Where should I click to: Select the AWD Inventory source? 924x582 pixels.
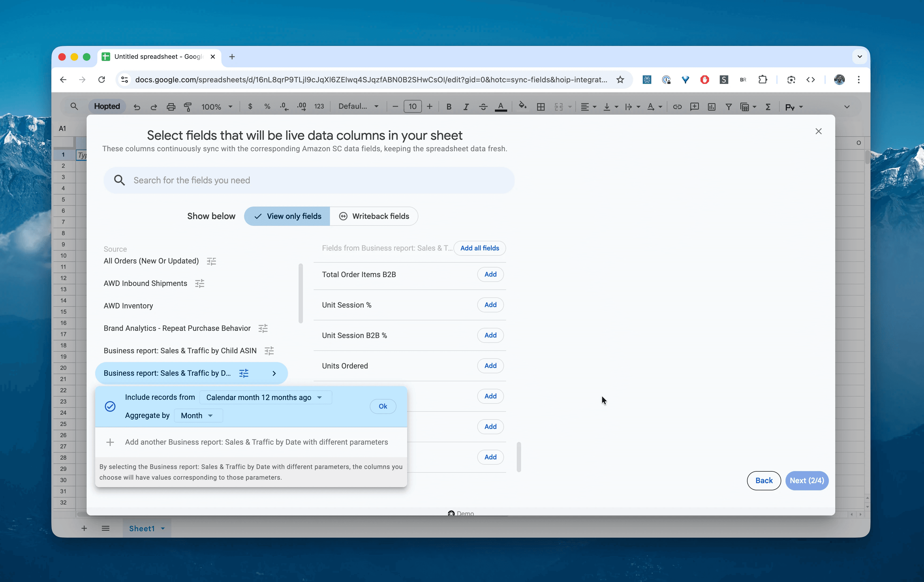click(x=128, y=306)
